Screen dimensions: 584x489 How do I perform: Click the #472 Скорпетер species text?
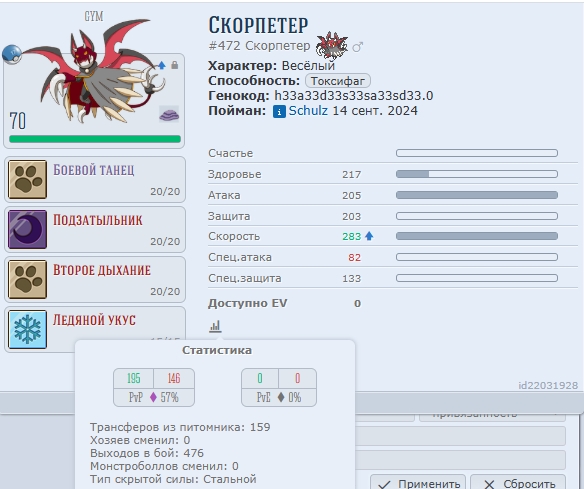point(259,46)
